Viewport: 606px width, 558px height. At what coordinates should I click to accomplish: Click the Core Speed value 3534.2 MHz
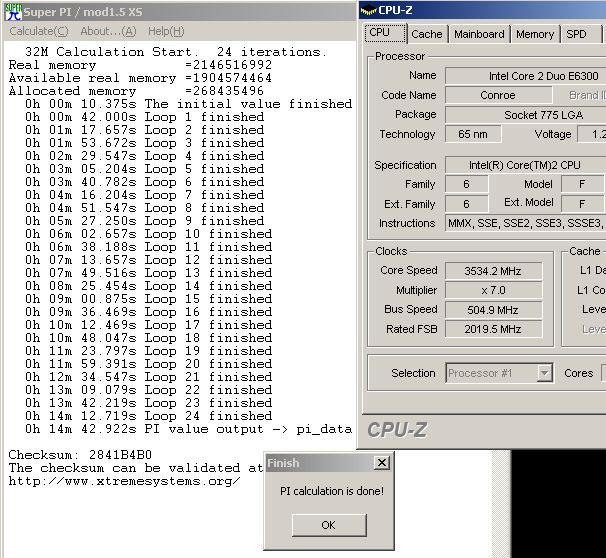pyautogui.click(x=493, y=271)
